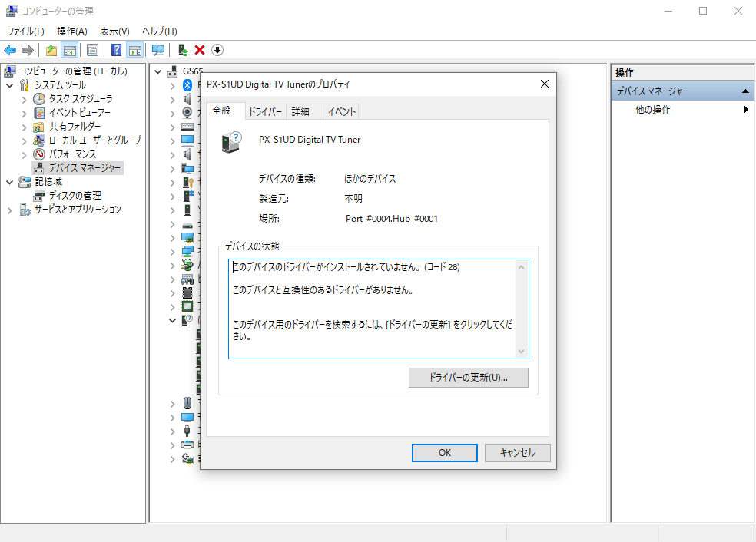Click the Scan for hardware changes icon
Viewport: 756px width, 542px height.
pyautogui.click(x=158, y=50)
